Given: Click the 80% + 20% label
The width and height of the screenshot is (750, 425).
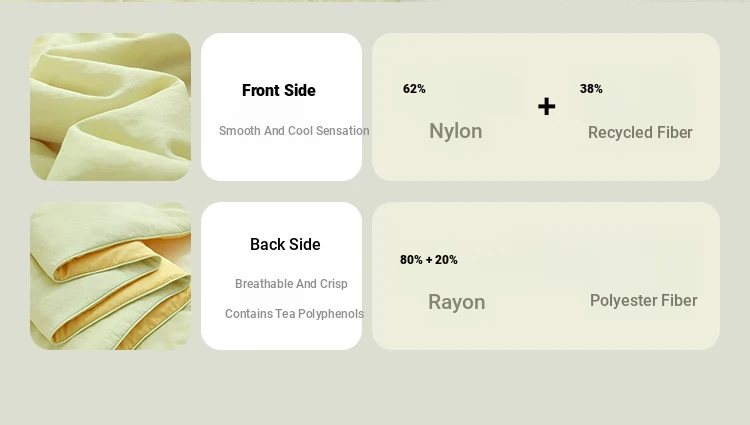Looking at the screenshot, I should click(x=429, y=260).
